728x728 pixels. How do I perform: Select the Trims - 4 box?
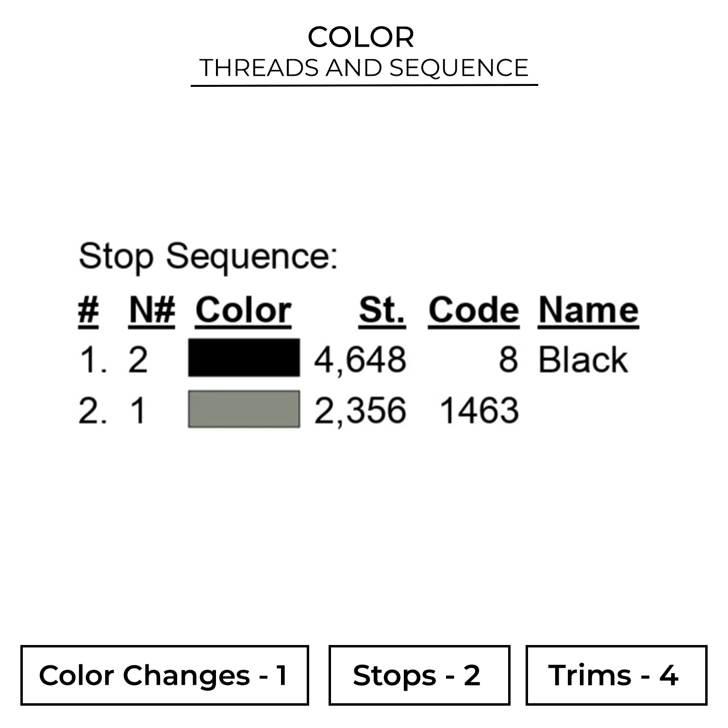tap(616, 675)
